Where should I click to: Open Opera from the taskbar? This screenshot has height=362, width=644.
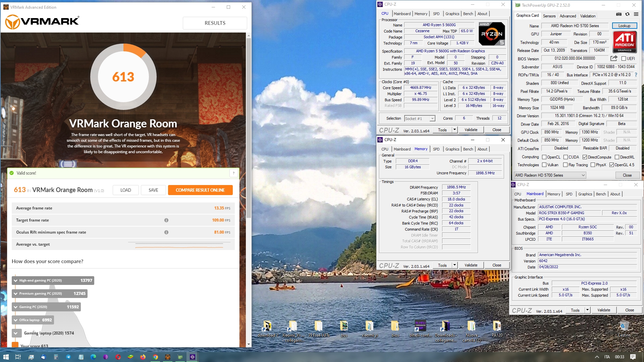click(118, 357)
